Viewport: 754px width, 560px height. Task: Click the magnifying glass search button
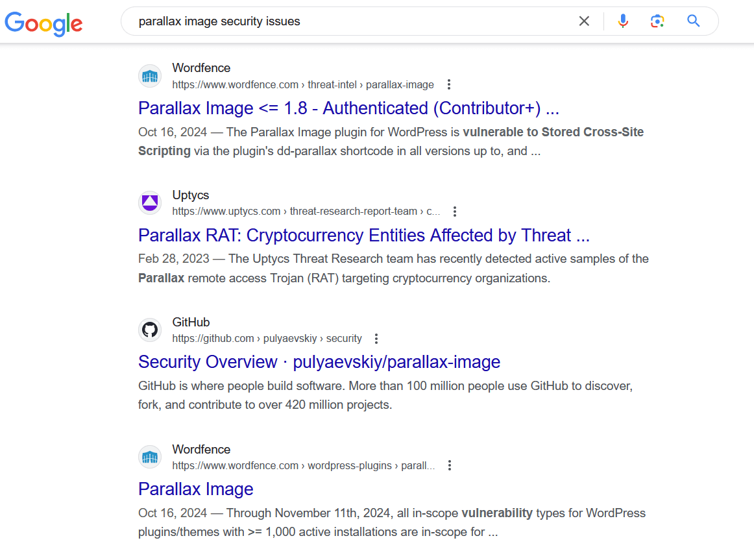click(x=693, y=21)
